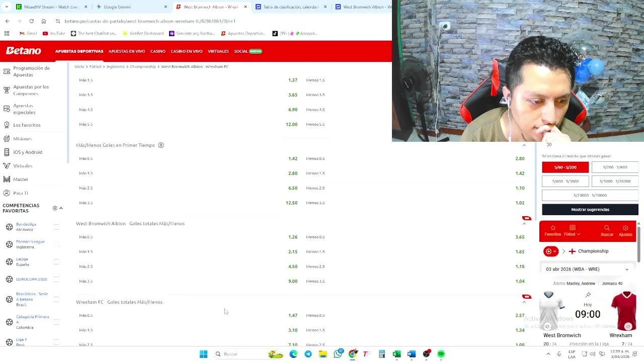The height and width of the screenshot is (362, 644).
Task: Open Ajustes gear in stats widget
Action: pyautogui.click(x=625, y=231)
